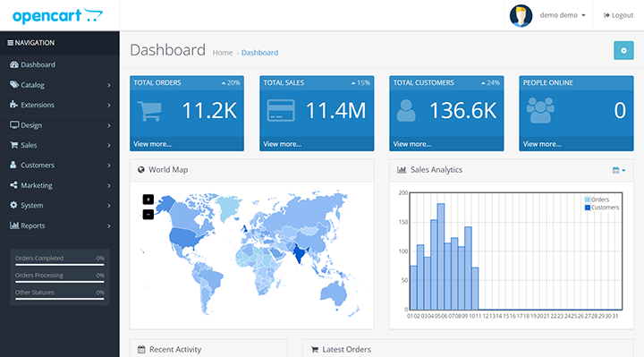Viewport: 644px width, 357px height.
Task: Click the calendar icon beside Recent Activity
Action: click(x=141, y=350)
